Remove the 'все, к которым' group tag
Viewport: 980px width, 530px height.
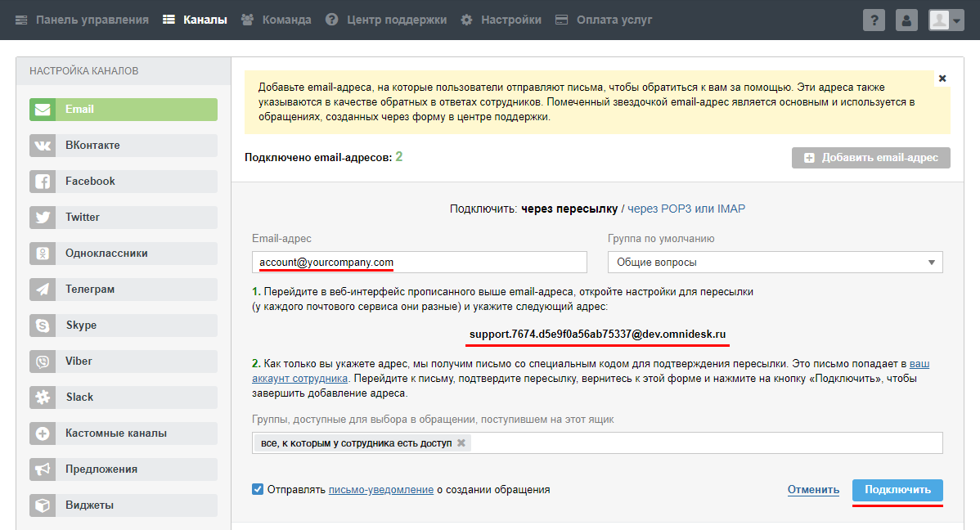[x=461, y=442]
